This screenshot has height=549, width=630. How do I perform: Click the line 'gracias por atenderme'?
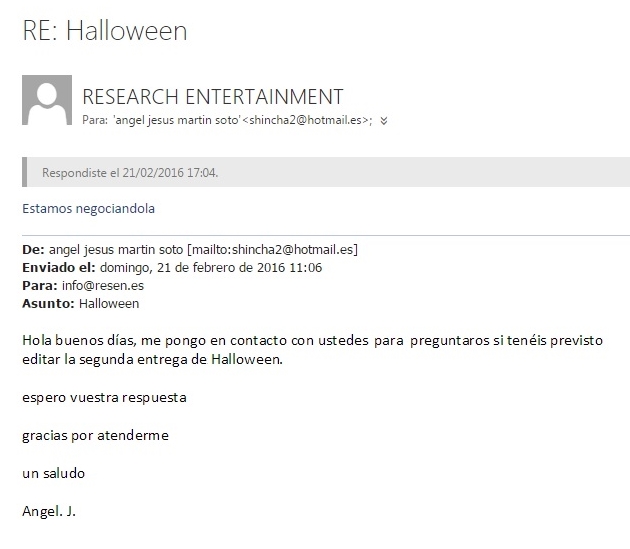[x=95, y=435]
